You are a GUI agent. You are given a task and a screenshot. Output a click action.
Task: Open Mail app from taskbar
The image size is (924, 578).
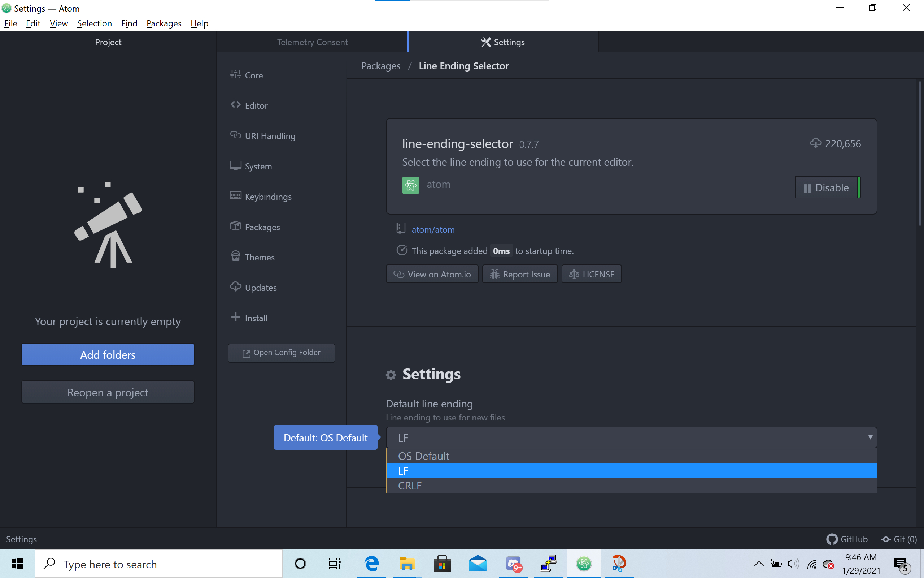tap(478, 564)
